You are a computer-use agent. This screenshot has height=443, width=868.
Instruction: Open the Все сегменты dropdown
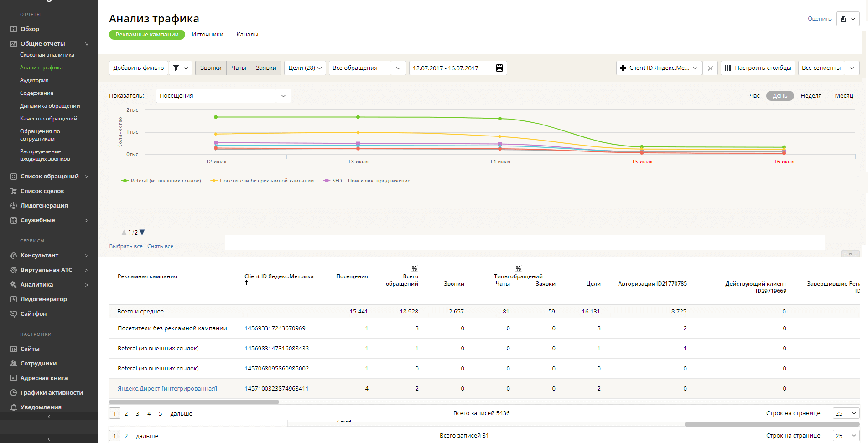tap(828, 68)
